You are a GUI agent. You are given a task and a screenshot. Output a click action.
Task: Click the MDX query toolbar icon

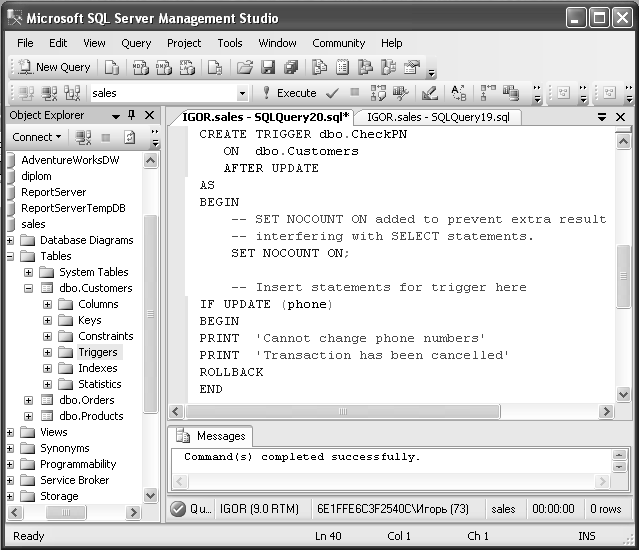tap(141, 67)
